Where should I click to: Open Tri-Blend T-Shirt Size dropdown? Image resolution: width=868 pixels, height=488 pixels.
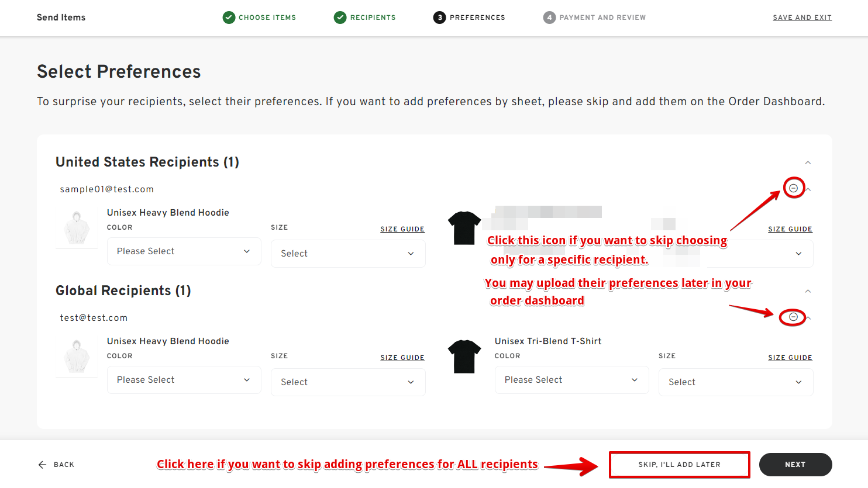pyautogui.click(x=735, y=382)
